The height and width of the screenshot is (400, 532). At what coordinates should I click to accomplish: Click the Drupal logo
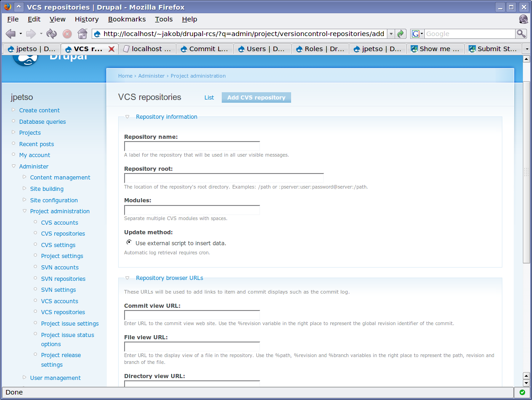[x=25, y=59]
